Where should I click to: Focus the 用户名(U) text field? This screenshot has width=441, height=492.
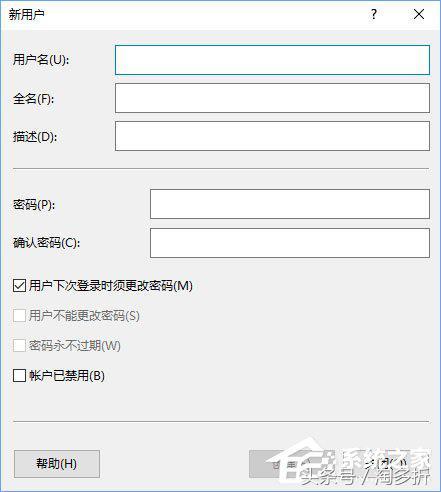coord(272,60)
